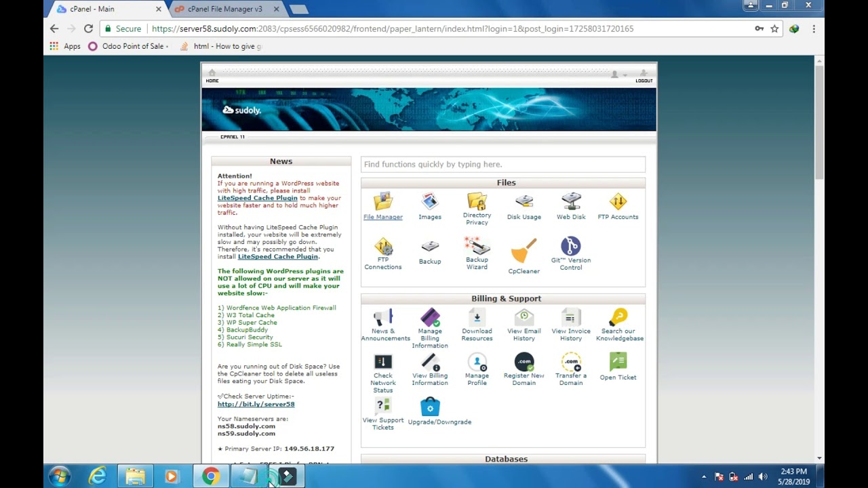
Task: Open View Support Tickets
Action: [383, 407]
